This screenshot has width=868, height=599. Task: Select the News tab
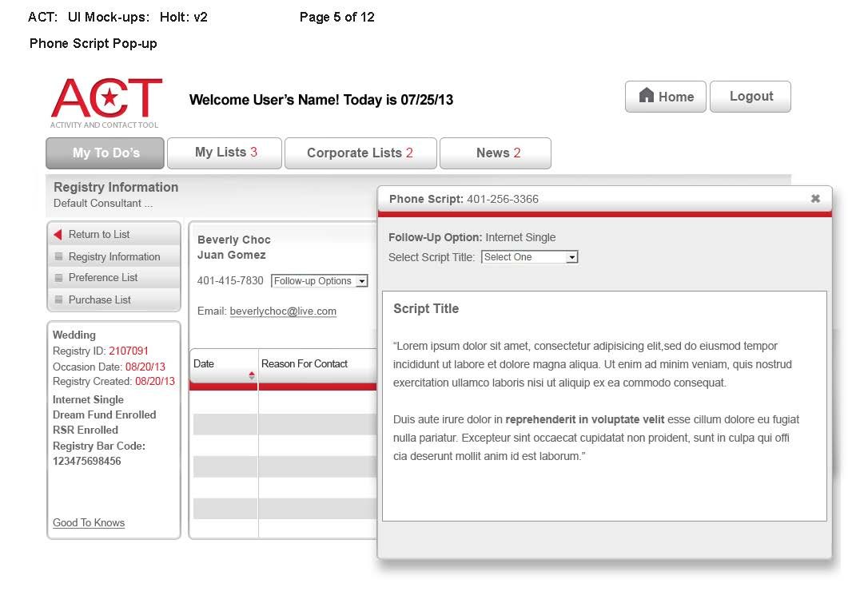(495, 153)
